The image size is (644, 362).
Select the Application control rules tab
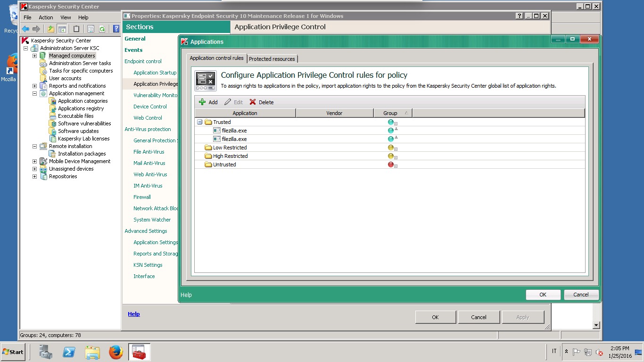(217, 58)
